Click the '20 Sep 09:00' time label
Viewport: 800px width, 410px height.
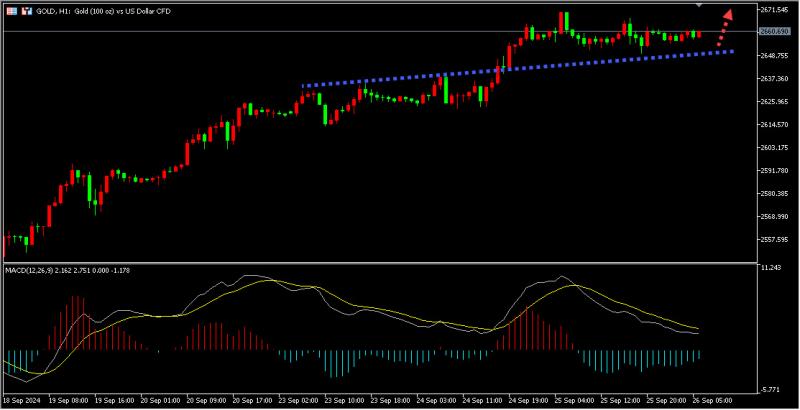(206, 400)
